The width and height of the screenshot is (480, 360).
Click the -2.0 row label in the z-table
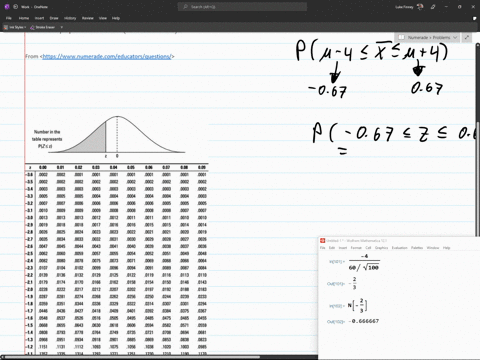[30, 289]
